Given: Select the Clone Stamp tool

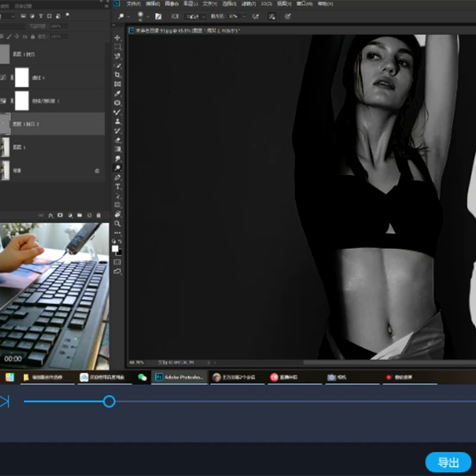Looking at the screenshot, I should (x=118, y=121).
